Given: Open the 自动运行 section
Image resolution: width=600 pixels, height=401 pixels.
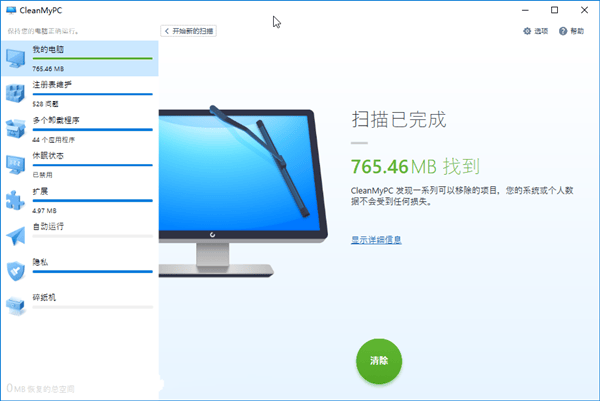Looking at the screenshot, I should pos(80,235).
